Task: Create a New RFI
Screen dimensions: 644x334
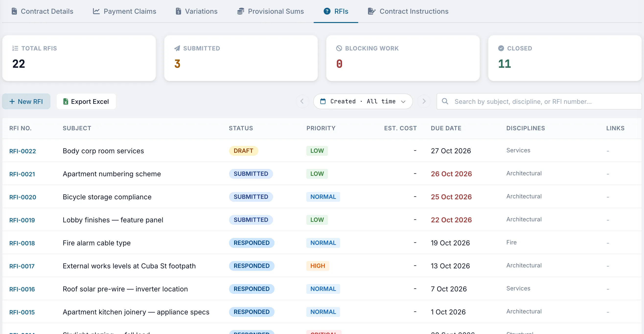Action: [x=26, y=101]
